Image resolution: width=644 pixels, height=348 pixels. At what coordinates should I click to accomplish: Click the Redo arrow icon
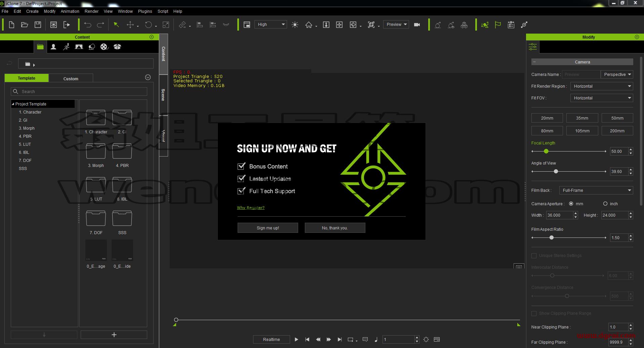click(100, 25)
